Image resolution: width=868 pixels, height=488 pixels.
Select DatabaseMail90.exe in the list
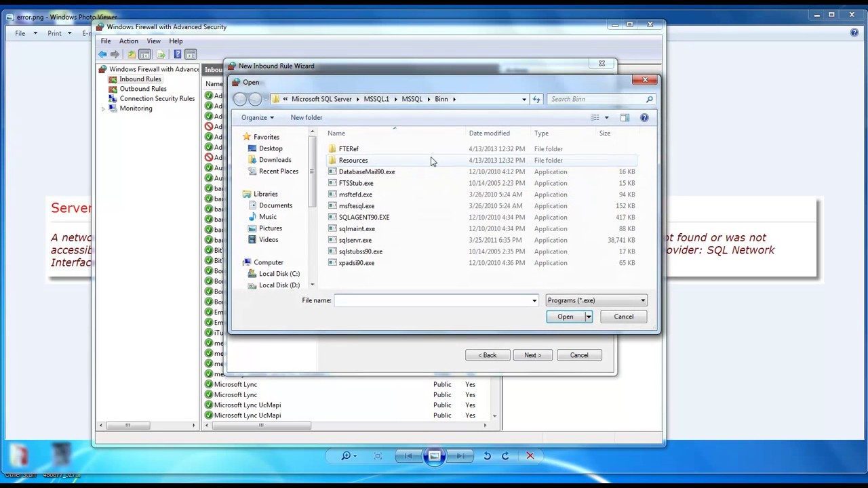click(x=366, y=172)
